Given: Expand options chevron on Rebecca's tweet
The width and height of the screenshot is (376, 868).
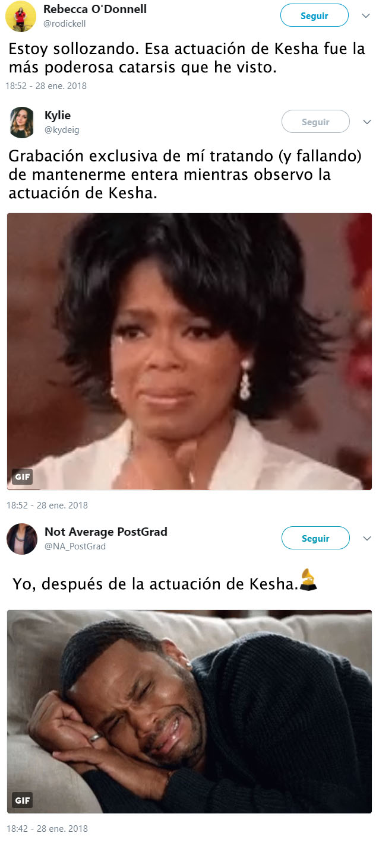Looking at the screenshot, I should (366, 16).
